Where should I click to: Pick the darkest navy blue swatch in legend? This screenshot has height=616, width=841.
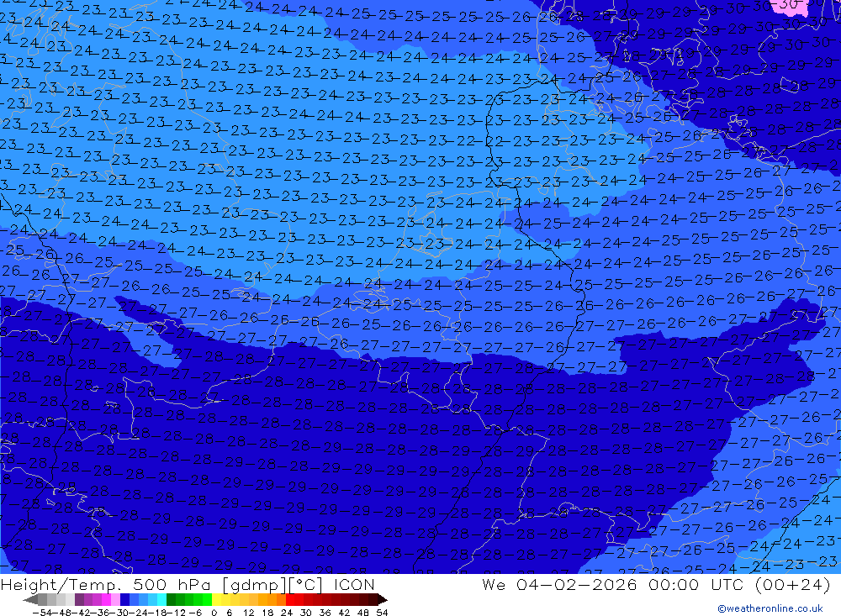tap(125, 599)
